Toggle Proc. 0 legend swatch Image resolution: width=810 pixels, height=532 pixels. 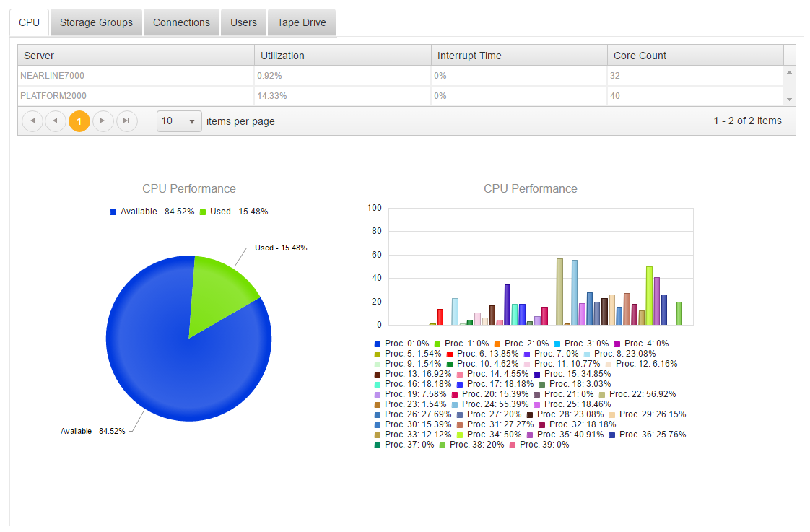pyautogui.click(x=378, y=344)
